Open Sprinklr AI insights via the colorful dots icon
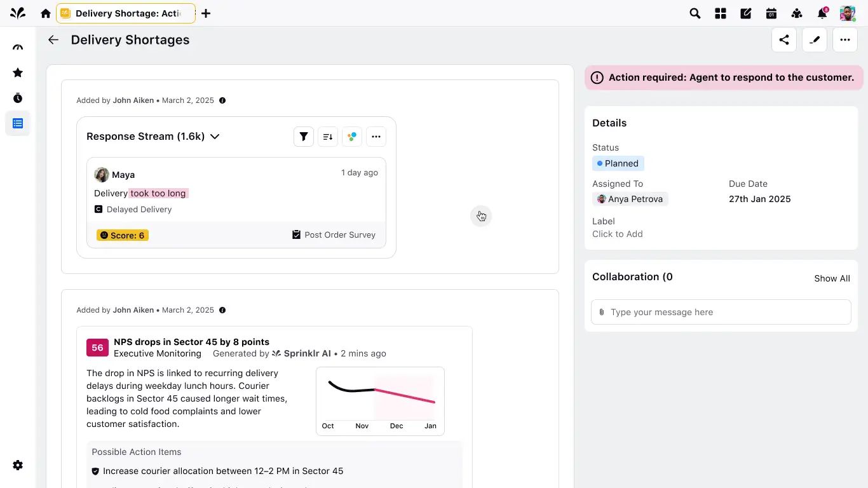This screenshot has height=488, width=868. (x=351, y=136)
